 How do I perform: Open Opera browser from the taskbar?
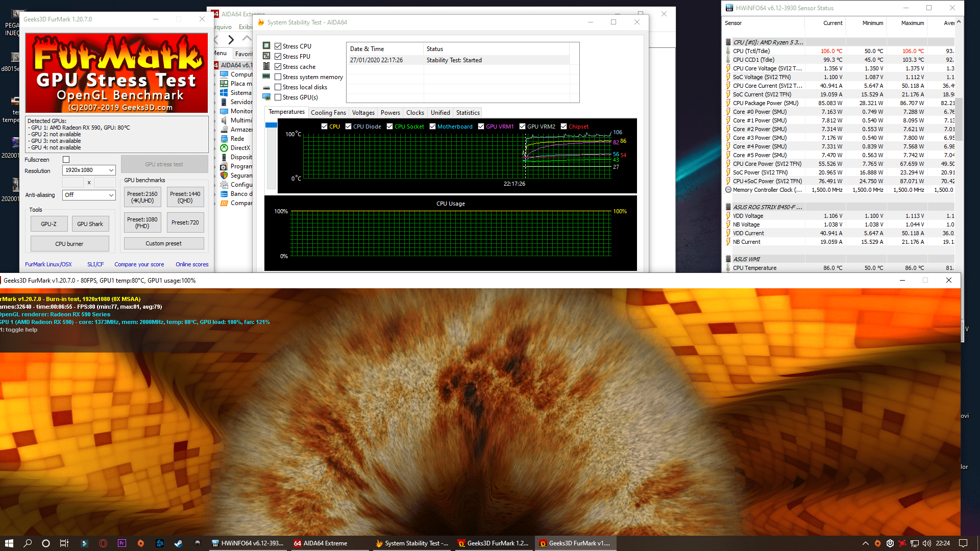pos(103,543)
